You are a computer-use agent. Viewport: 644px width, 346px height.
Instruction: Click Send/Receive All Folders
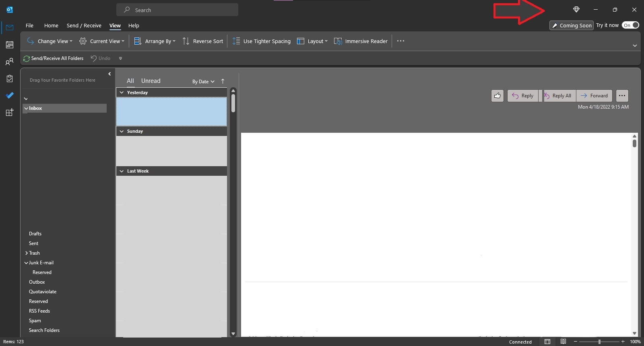[54, 58]
